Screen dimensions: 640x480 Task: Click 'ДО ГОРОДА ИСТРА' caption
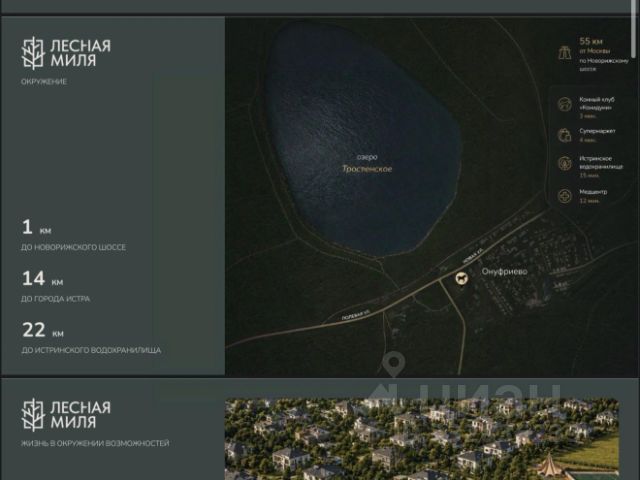[56, 299]
